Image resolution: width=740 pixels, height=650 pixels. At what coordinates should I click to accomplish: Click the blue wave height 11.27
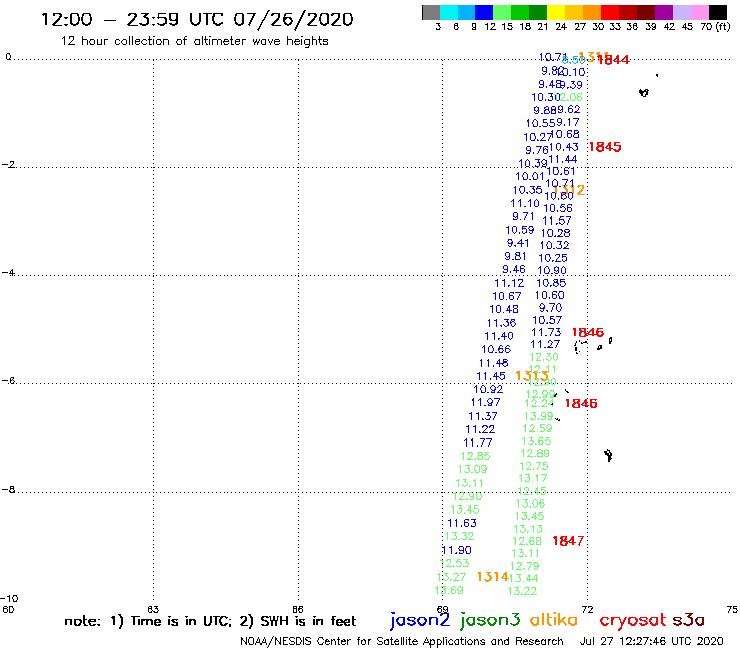point(545,345)
